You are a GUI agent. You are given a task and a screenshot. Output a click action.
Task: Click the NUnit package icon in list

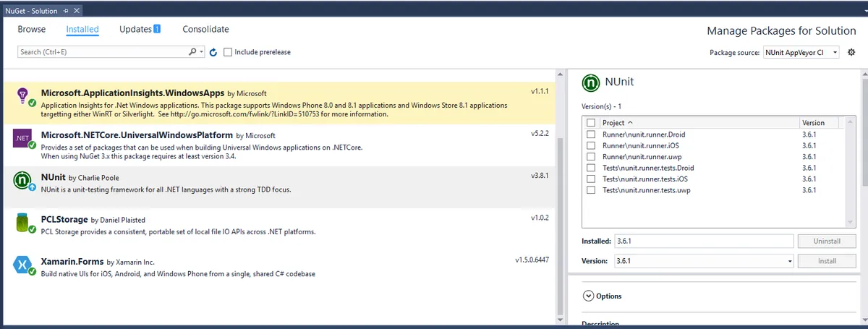tap(23, 180)
